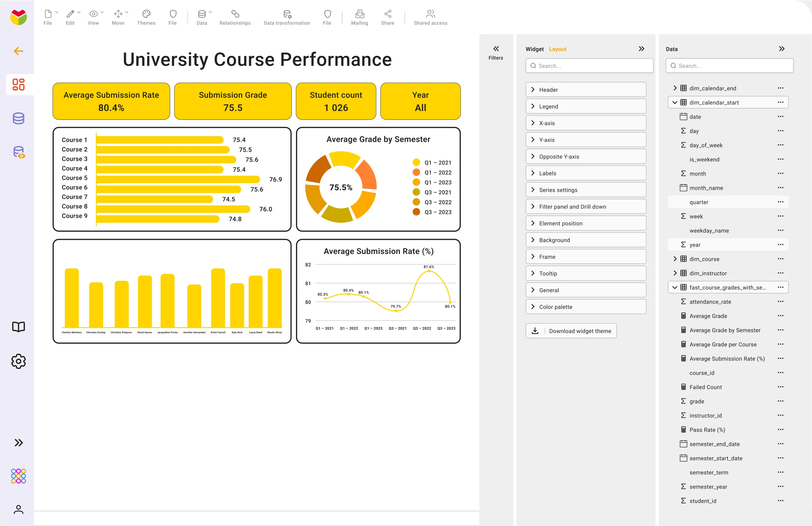Collapse the dim_calendar_start table
The image size is (812, 526).
[675, 102]
